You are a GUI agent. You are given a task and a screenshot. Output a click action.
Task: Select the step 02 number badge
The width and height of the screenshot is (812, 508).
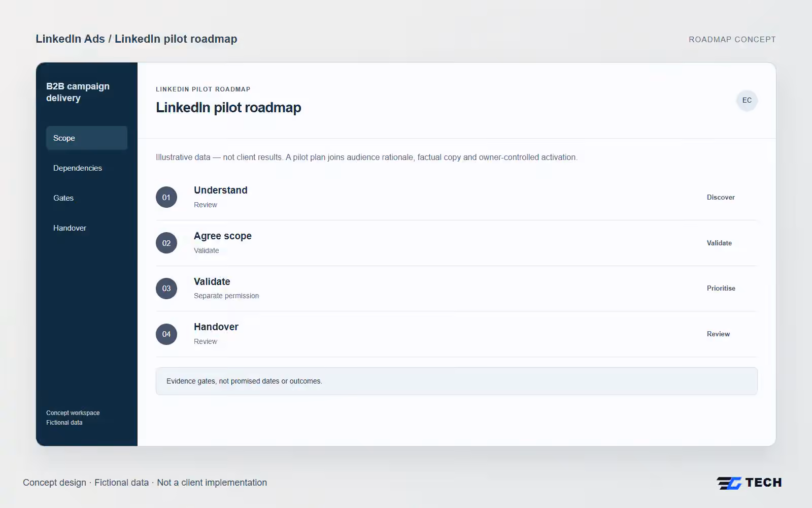coord(166,243)
